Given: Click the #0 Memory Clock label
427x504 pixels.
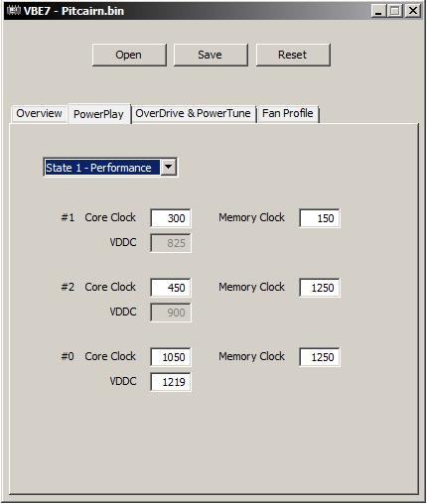Looking at the screenshot, I should (251, 356).
